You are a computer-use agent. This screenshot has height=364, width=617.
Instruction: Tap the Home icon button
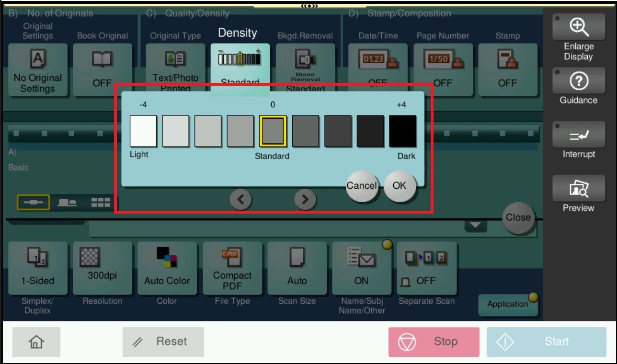(x=36, y=341)
